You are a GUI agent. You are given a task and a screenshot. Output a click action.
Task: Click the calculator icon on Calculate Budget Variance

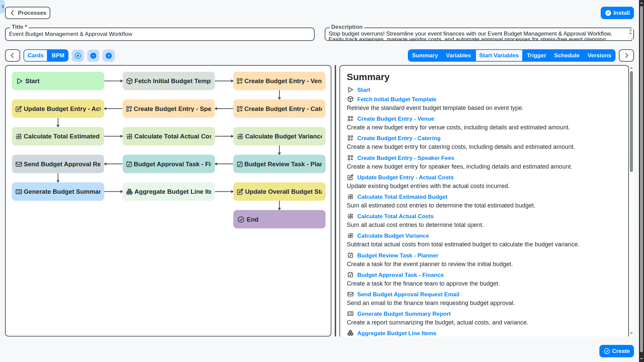coord(240,136)
